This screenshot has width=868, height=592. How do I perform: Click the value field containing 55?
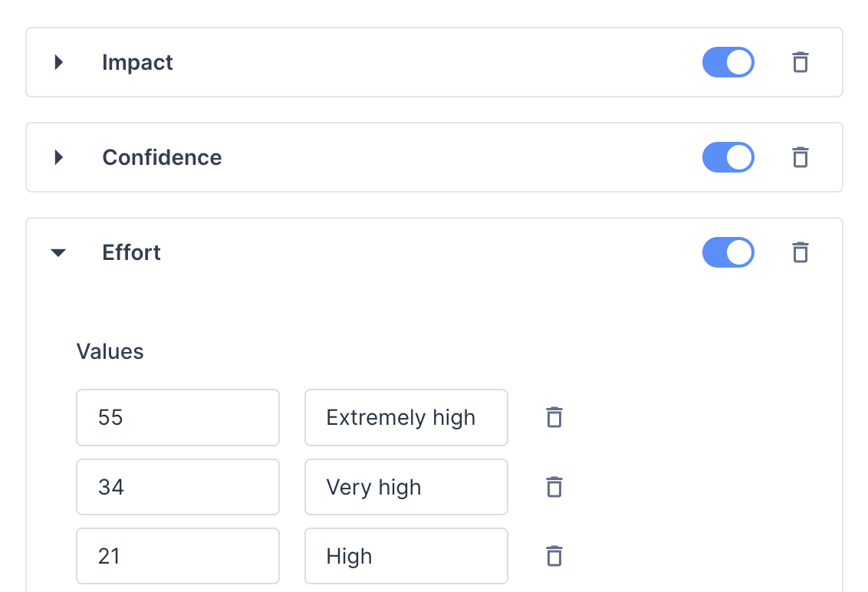coord(177,417)
